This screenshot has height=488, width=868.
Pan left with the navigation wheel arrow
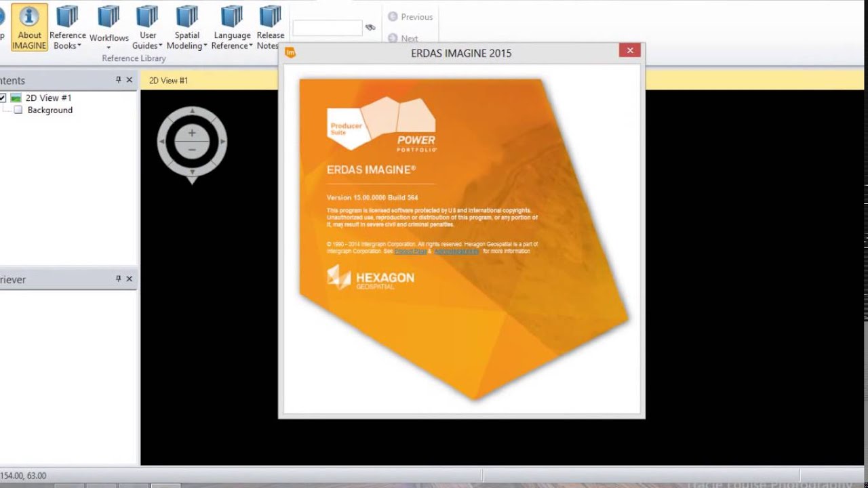click(162, 142)
